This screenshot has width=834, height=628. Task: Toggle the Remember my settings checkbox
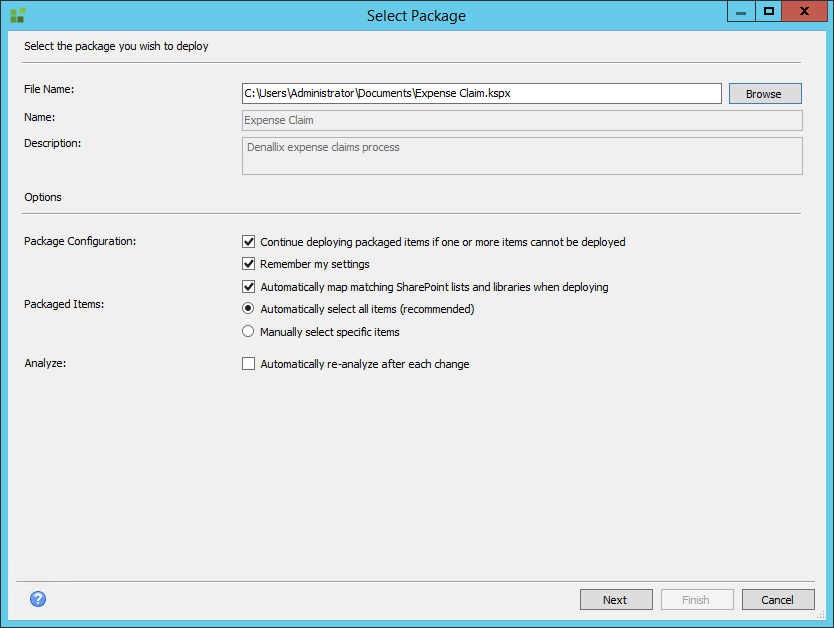[x=249, y=264]
